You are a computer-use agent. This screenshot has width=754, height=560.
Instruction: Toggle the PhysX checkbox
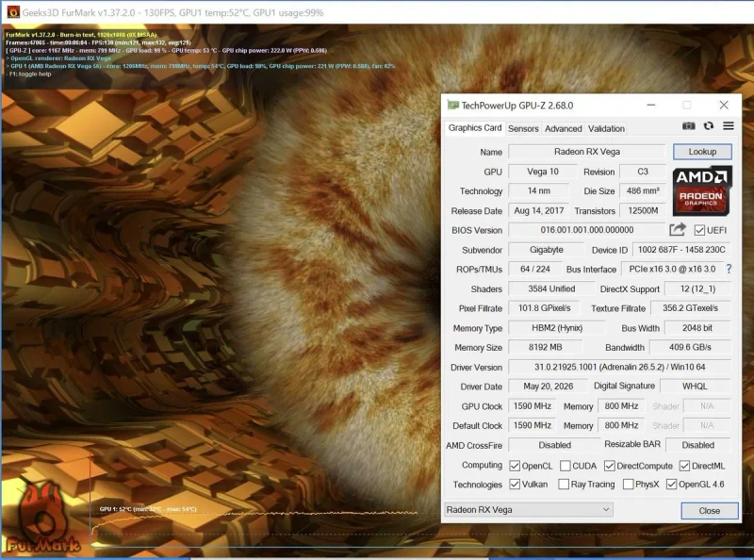628,484
